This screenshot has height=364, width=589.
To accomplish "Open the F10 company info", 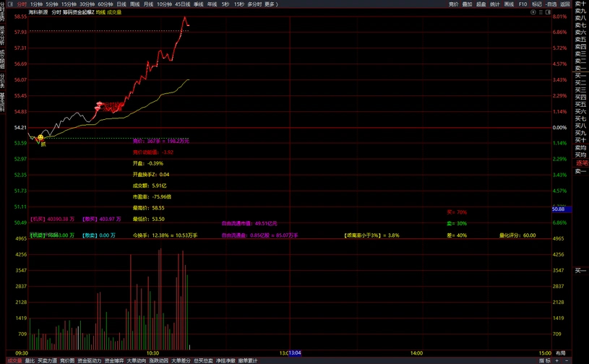I will [x=523, y=4].
